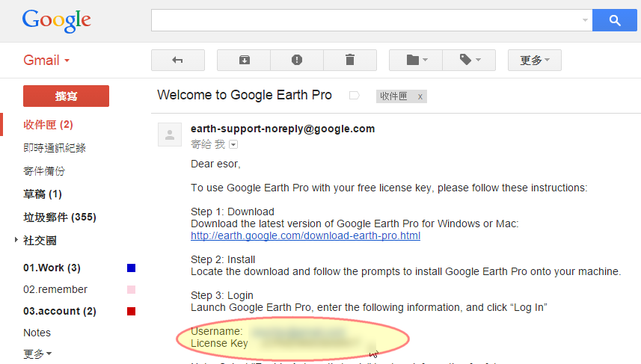Click the red 撰寫 compose button

[67, 96]
